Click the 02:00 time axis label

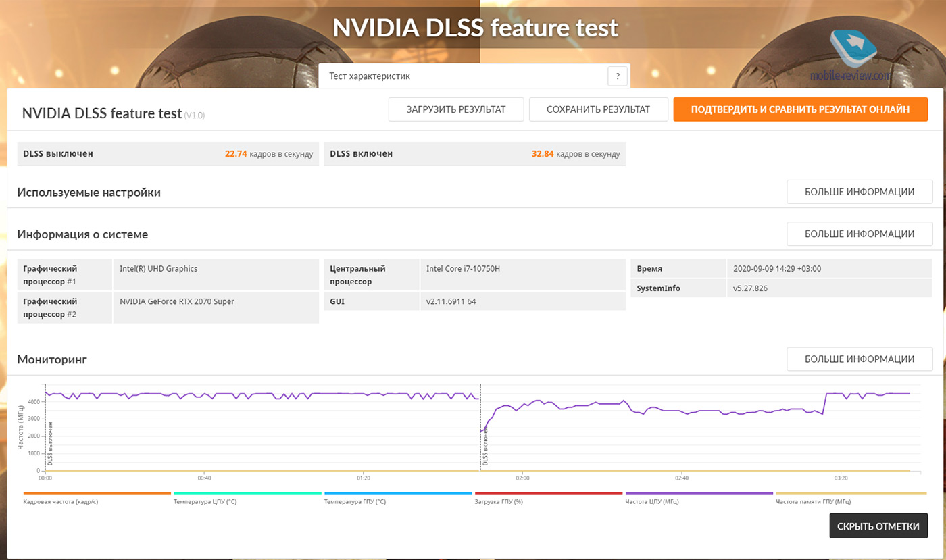click(522, 478)
